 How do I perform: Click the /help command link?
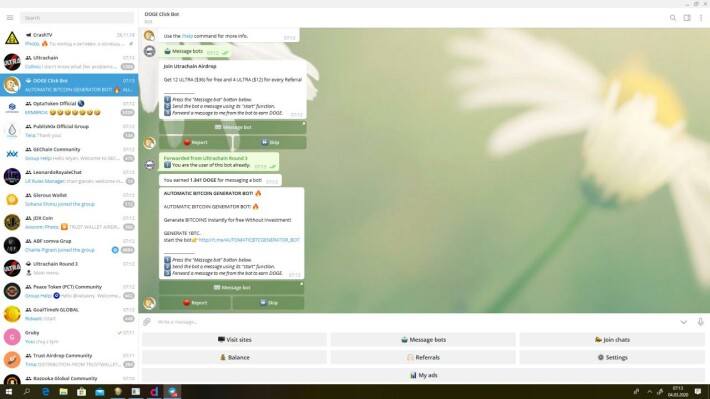point(187,36)
